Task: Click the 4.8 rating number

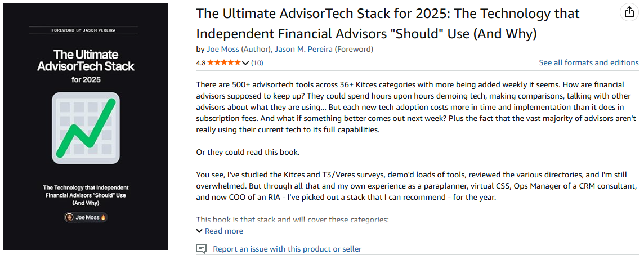Action: [x=201, y=63]
